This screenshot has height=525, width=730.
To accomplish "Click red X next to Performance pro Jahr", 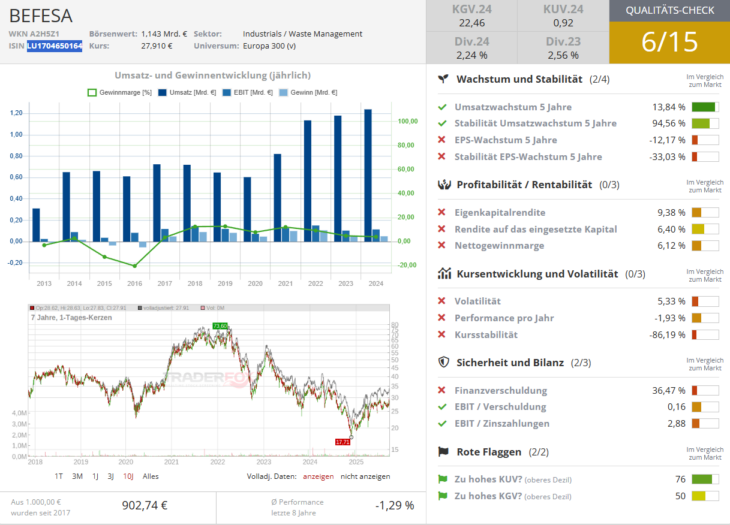I will (x=442, y=318).
